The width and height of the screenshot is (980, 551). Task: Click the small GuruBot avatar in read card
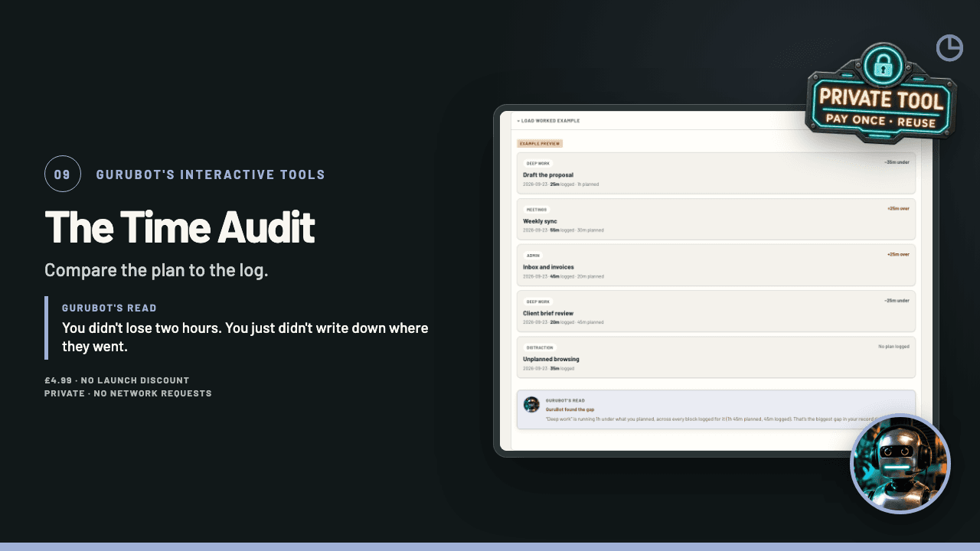pos(531,404)
